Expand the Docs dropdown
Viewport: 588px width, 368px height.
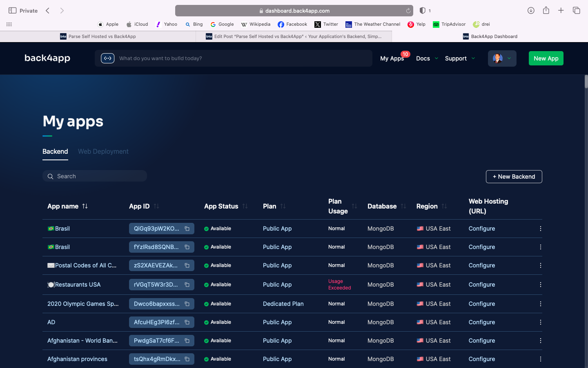click(x=427, y=58)
